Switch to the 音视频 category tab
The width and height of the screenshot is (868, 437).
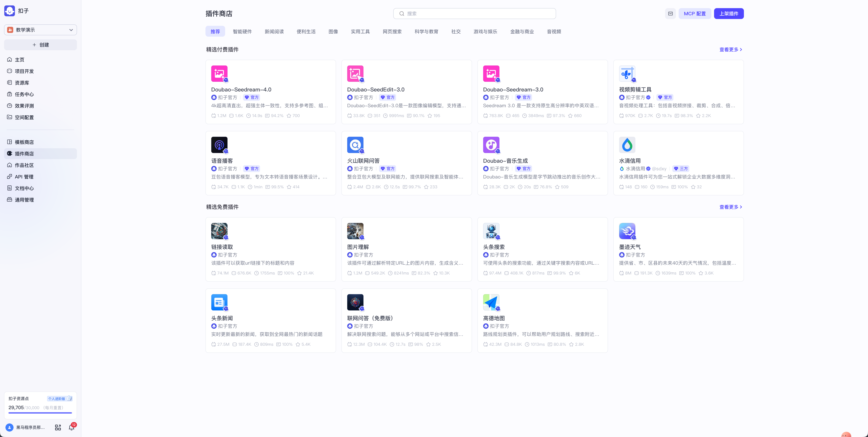(554, 31)
